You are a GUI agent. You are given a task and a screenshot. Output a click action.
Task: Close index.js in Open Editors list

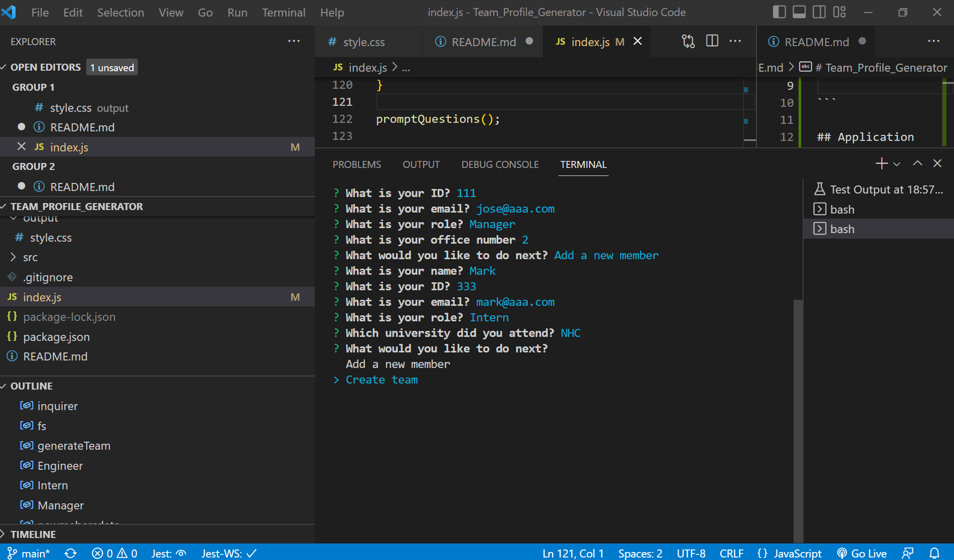coord(21,146)
